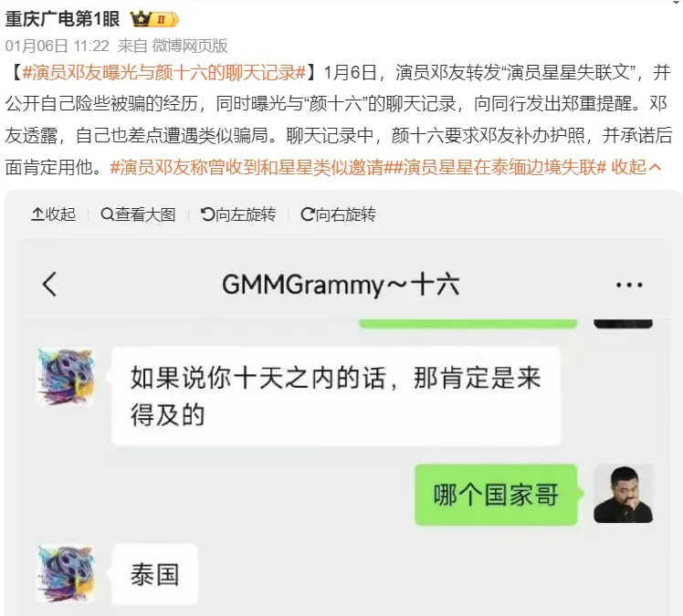683x616 pixels.
Task: Rotate image right with 向右旋转
Action: pos(338,214)
